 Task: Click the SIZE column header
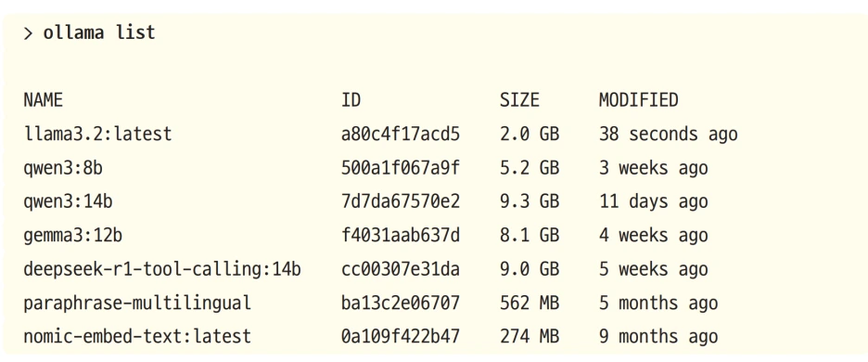pyautogui.click(x=519, y=100)
